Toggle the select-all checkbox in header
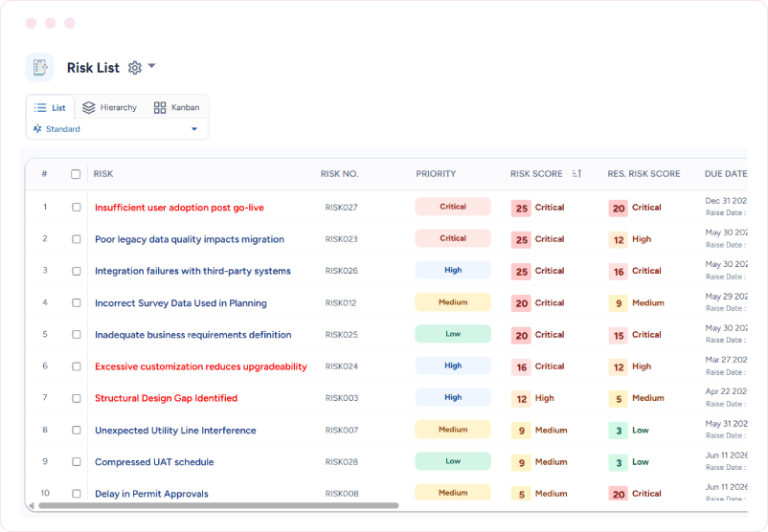The width and height of the screenshot is (768, 532). tap(76, 174)
